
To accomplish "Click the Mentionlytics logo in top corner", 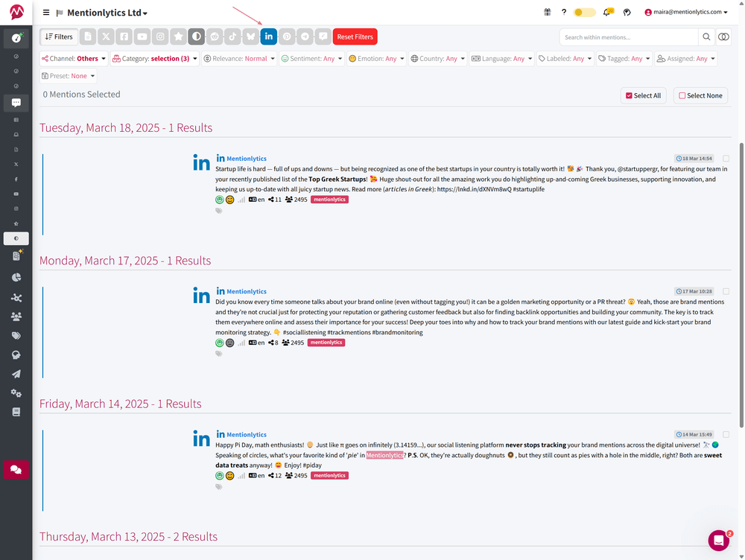I will click(16, 12).
